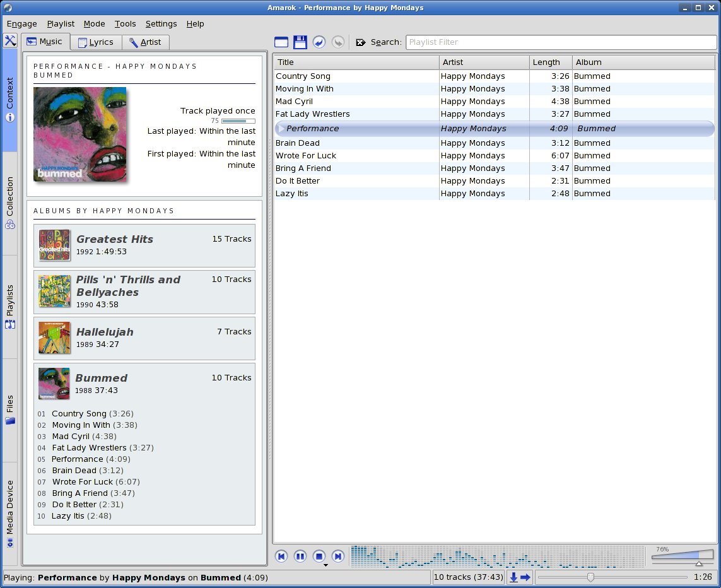Expand Pills 'n' Thrills and Bellyaches album
Viewport: 721px width, 588px height.
pyautogui.click(x=144, y=292)
